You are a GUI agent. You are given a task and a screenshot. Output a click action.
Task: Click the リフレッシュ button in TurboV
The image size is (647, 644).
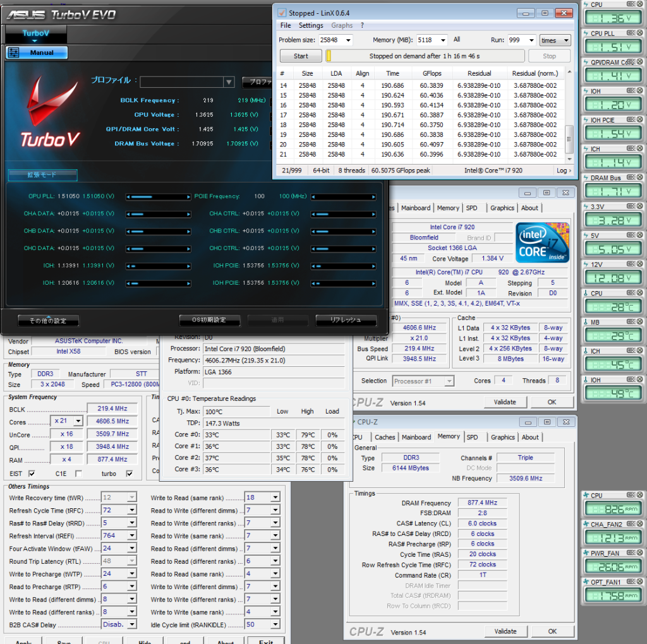(346, 320)
